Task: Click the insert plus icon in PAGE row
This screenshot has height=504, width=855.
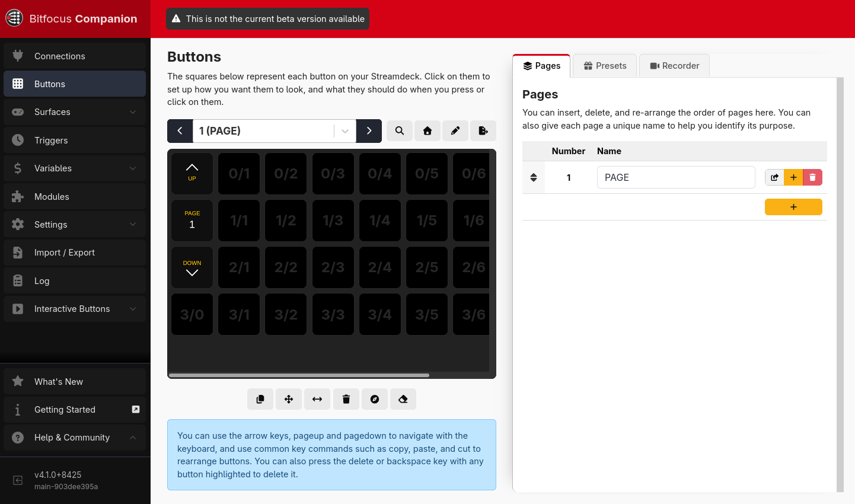Action: [793, 177]
